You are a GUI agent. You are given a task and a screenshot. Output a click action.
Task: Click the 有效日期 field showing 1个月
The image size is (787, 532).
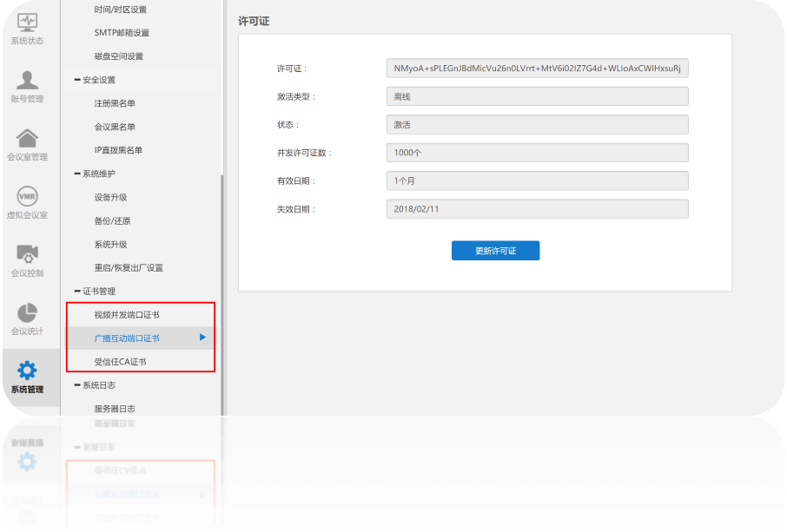[x=538, y=181]
